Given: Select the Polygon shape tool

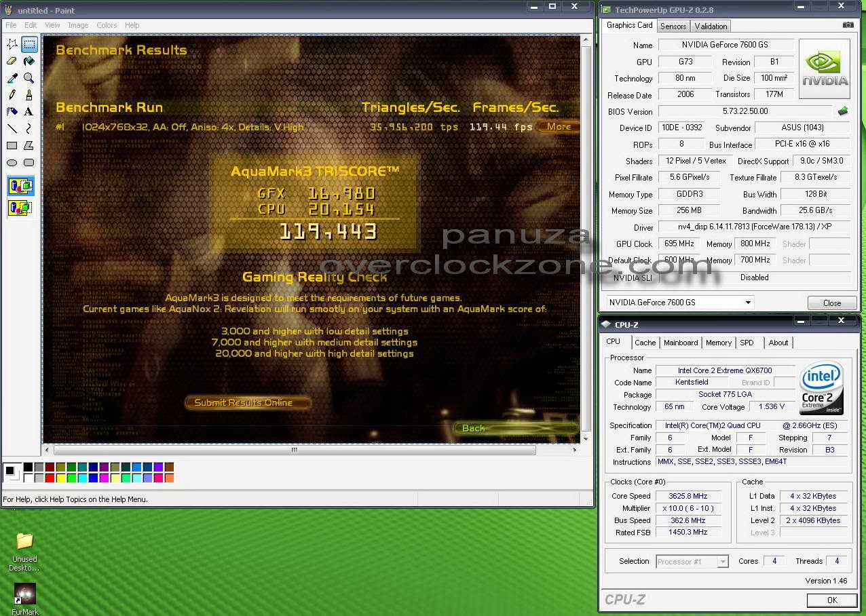Looking at the screenshot, I should pos(29,146).
